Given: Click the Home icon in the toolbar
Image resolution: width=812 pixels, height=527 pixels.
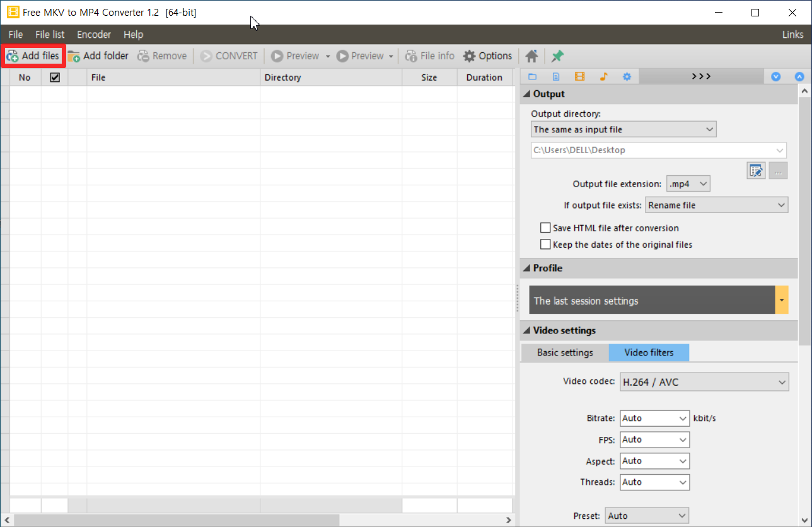Looking at the screenshot, I should pyautogui.click(x=531, y=56).
